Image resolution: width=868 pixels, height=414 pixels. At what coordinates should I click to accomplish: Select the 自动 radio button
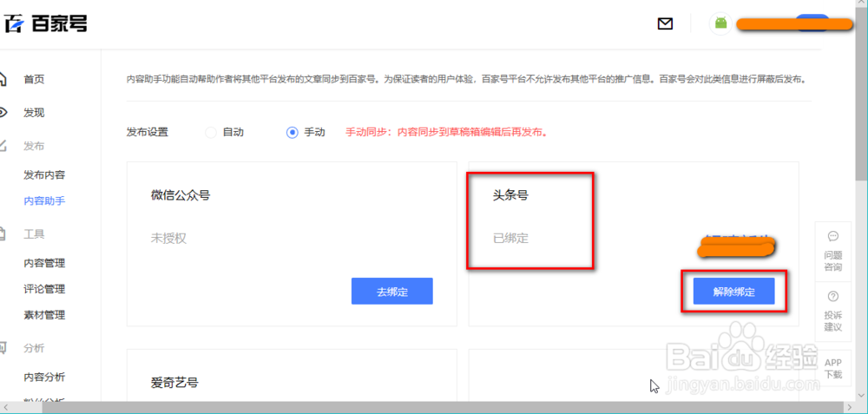(210, 133)
